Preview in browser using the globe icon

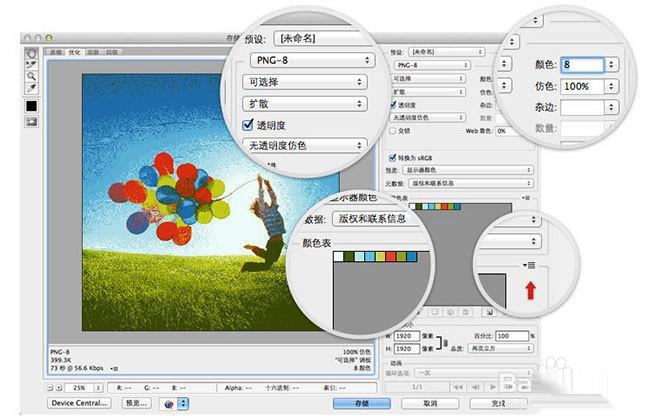click(x=168, y=404)
